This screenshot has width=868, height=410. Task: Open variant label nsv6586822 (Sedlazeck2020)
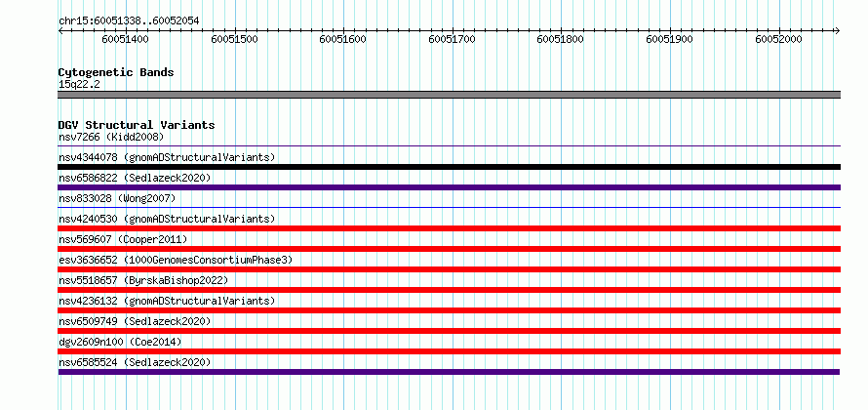135,178
